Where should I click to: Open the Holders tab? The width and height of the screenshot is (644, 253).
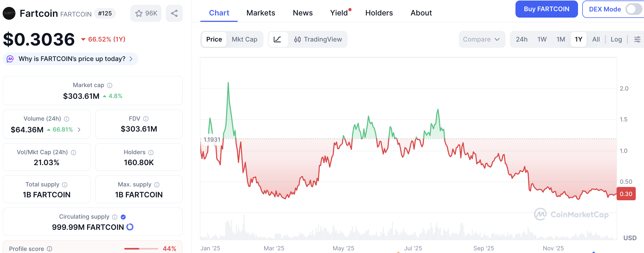coord(379,13)
